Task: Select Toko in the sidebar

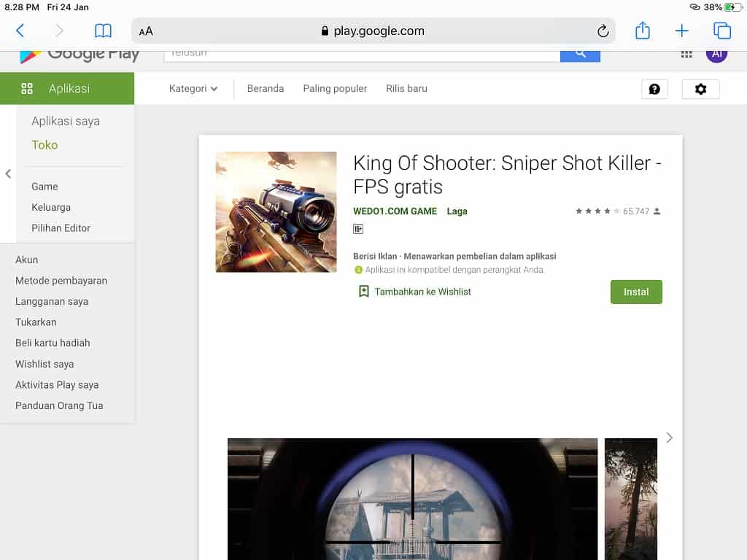Action: coord(44,145)
